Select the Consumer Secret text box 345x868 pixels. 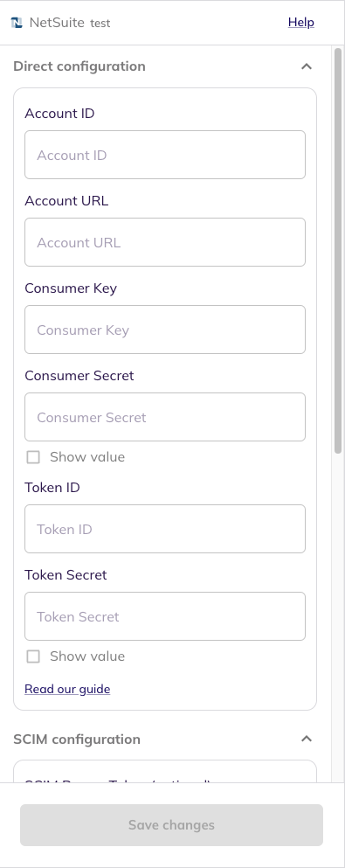[x=165, y=418]
